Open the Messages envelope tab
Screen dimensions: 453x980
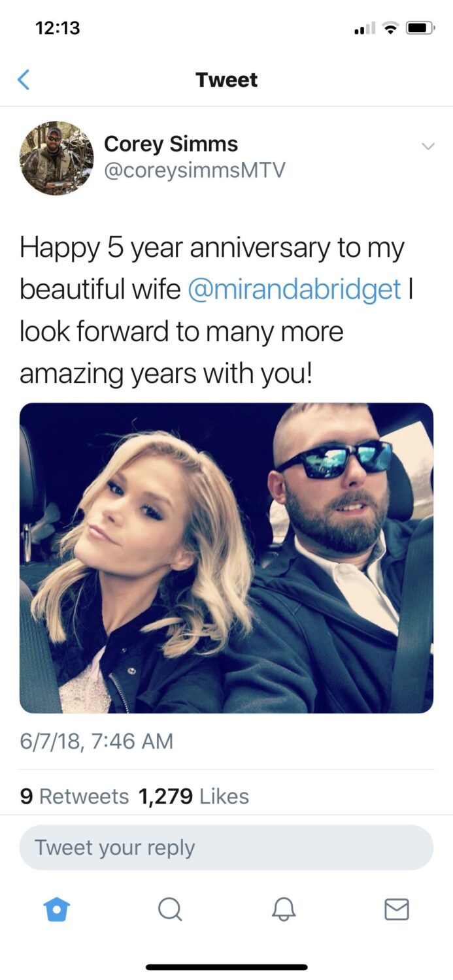(x=397, y=909)
